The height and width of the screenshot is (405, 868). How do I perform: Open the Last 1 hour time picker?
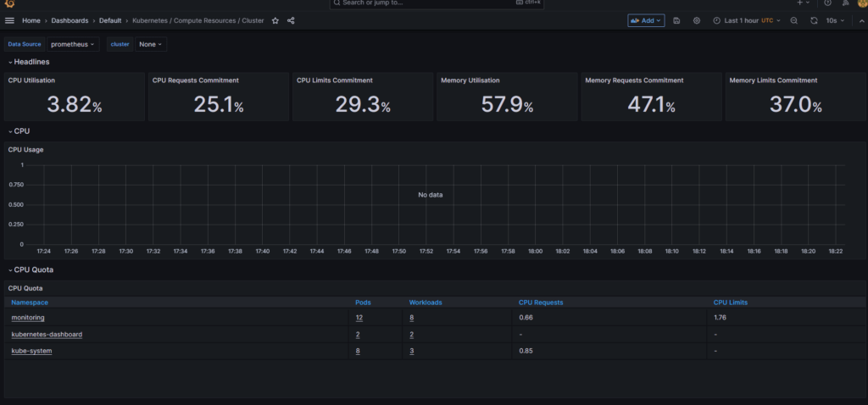point(747,20)
